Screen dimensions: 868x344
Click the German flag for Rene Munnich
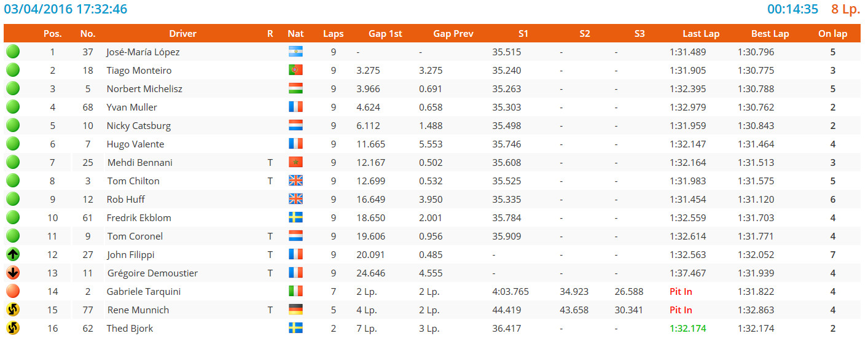295,310
